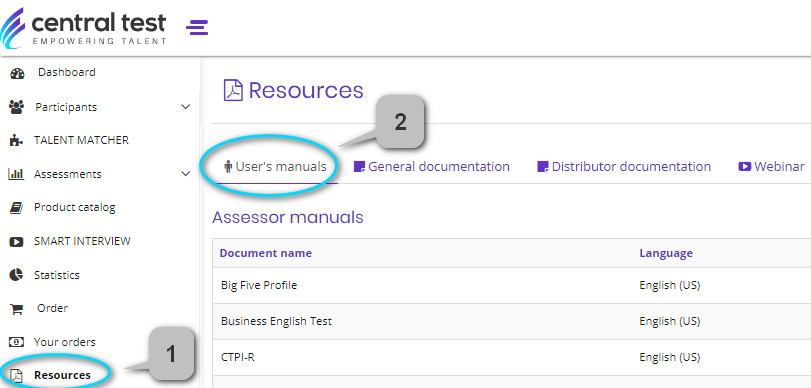Click the Talent Matcher puzzle icon

pos(17,140)
